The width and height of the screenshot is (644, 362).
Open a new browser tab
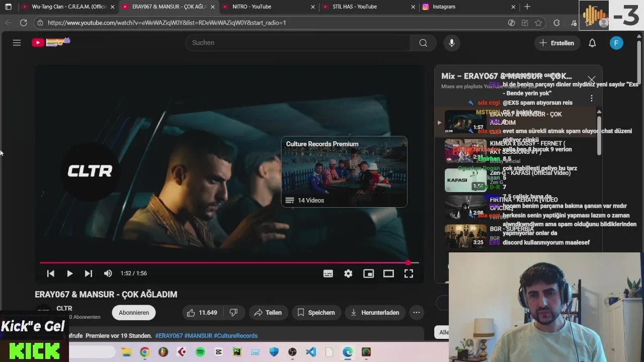[527, 7]
